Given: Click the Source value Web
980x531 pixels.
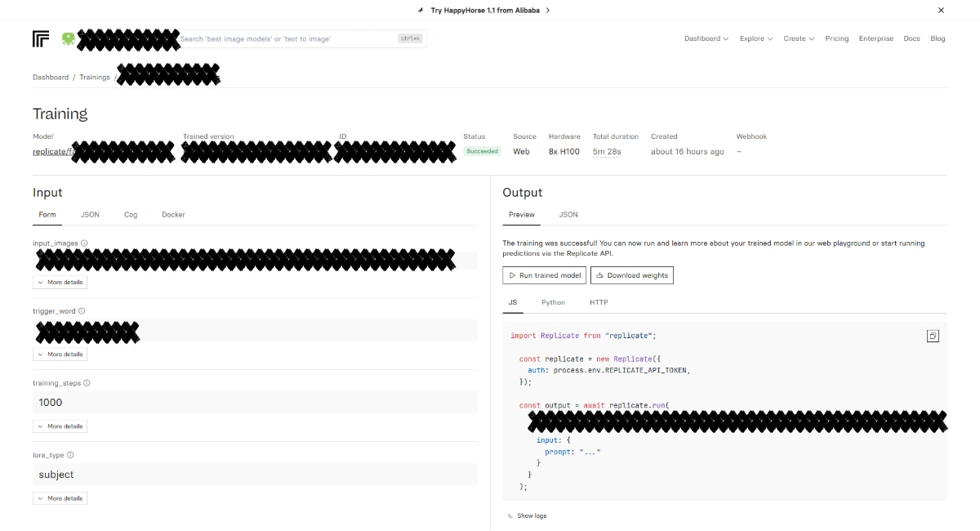Looking at the screenshot, I should pos(521,151).
